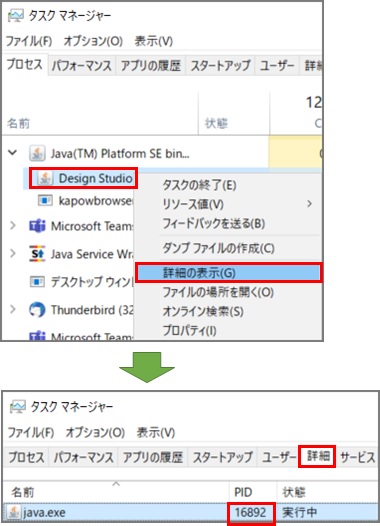Collapse the Java(TM) Platform SE binary group
The width and height of the screenshot is (380, 526).
point(13,153)
